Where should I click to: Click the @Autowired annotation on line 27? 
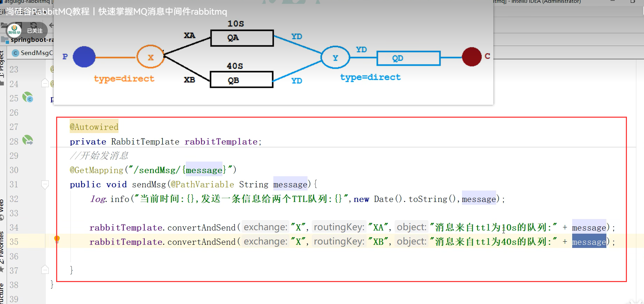(x=94, y=127)
